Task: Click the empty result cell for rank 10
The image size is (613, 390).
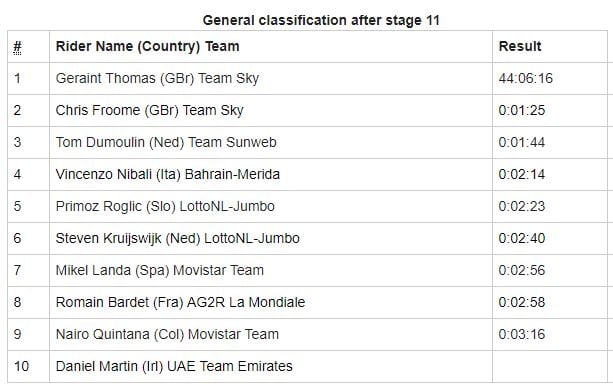Action: [x=550, y=367]
